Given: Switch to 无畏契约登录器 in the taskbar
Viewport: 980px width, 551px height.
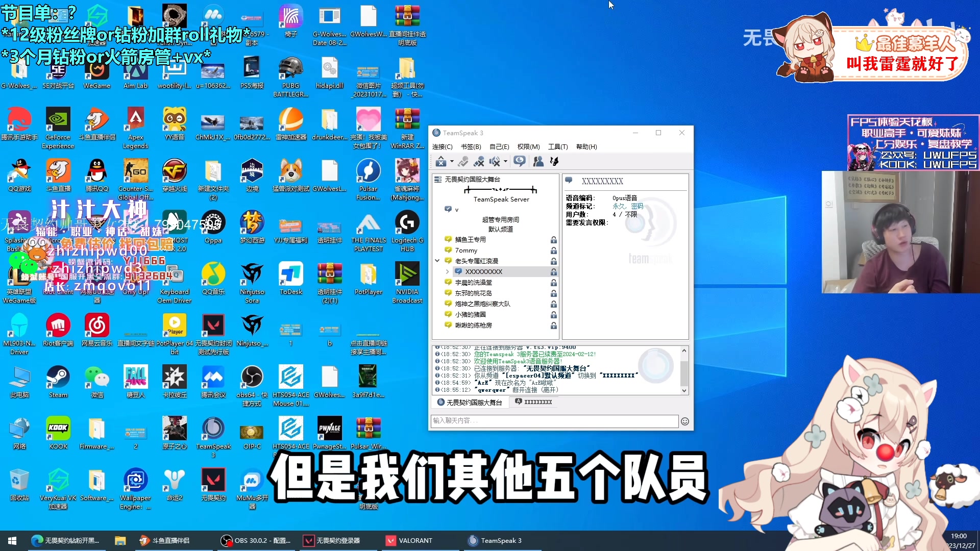Looking at the screenshot, I should click(338, 541).
